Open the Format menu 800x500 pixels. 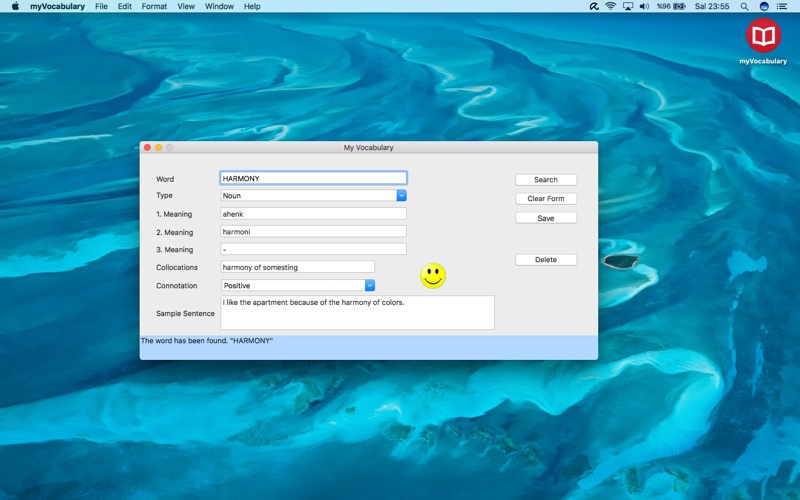pyautogui.click(x=154, y=6)
